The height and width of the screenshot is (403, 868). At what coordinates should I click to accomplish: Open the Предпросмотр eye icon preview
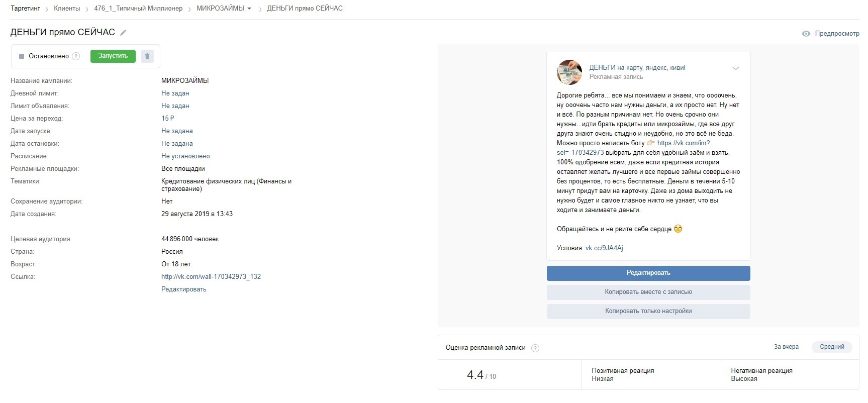(806, 34)
